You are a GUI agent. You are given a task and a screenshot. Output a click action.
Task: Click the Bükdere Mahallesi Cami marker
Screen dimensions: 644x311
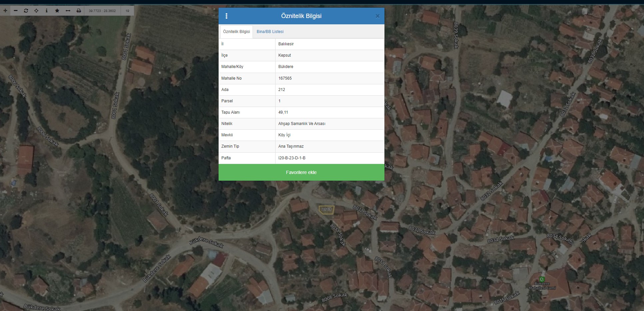(x=542, y=279)
